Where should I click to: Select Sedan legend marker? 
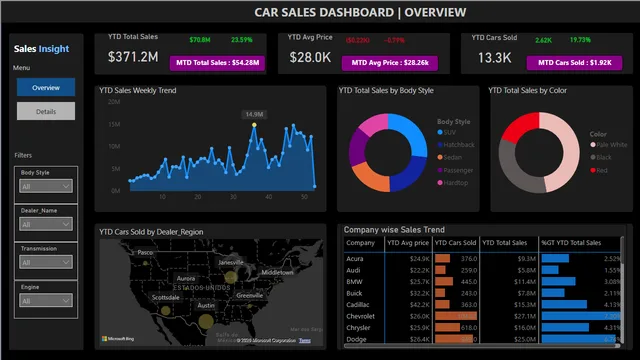440,157
